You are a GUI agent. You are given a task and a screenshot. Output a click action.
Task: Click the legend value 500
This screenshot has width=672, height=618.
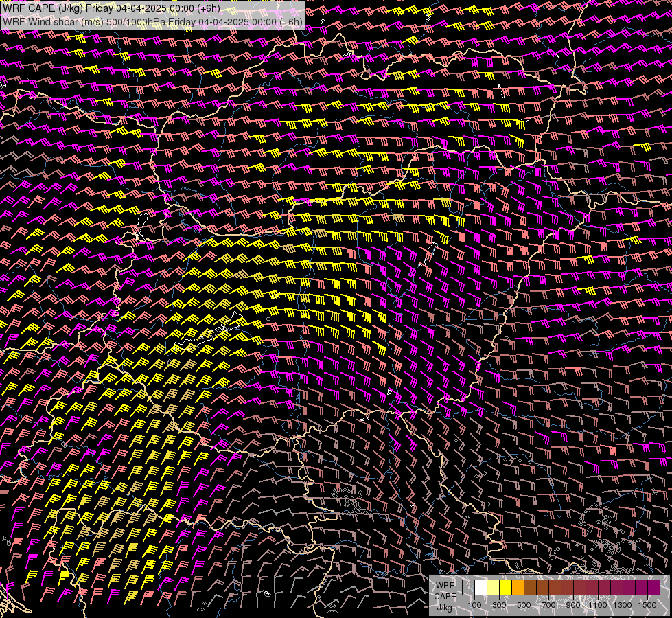[x=524, y=605]
